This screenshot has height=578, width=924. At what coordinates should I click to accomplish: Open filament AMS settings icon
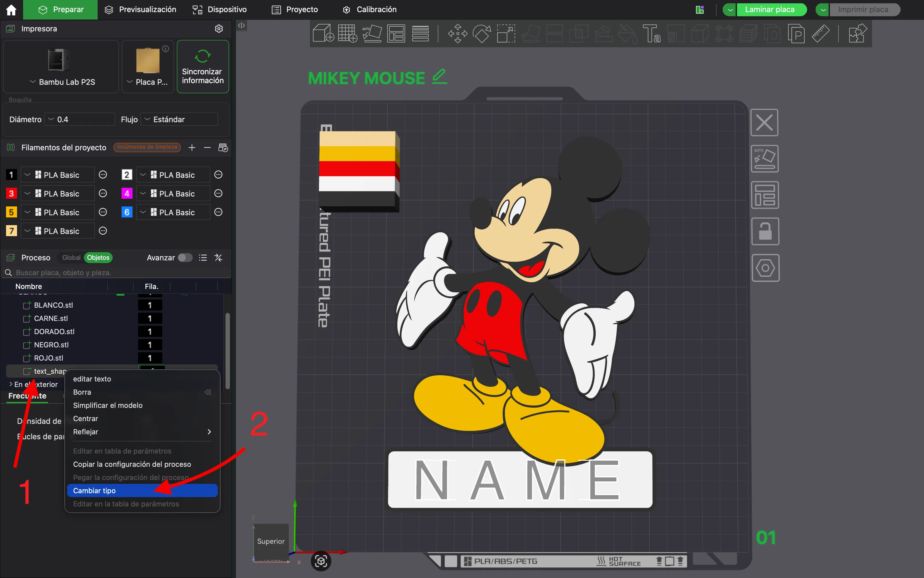(223, 148)
